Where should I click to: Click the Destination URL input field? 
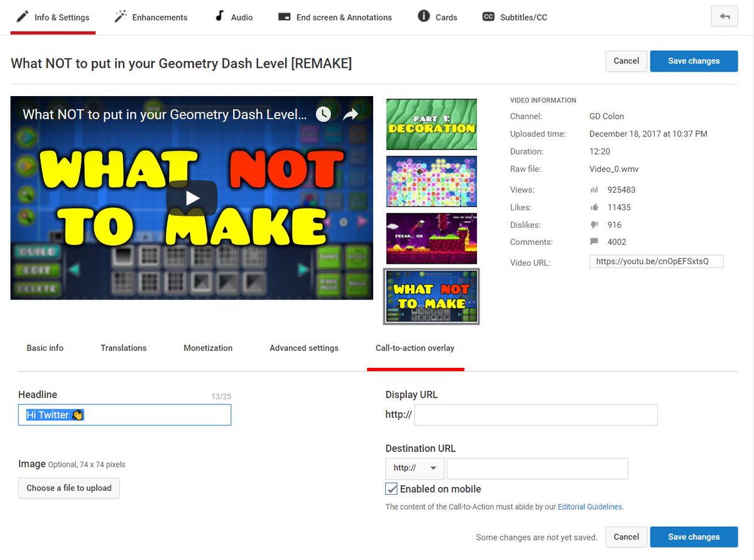(x=537, y=468)
